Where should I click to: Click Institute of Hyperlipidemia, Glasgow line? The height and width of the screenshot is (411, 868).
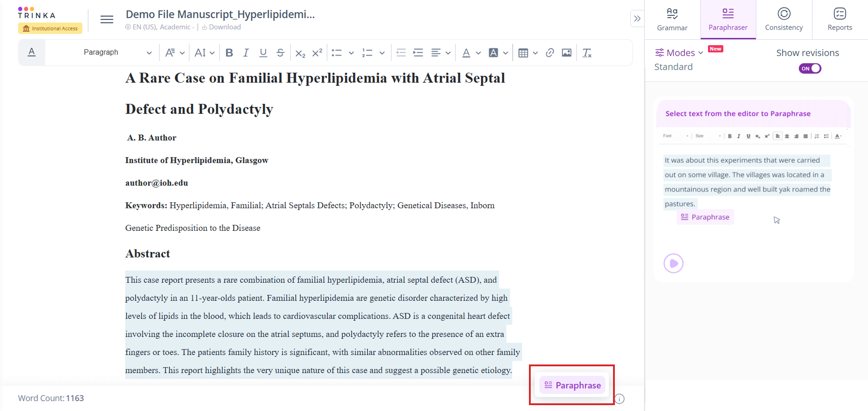[197, 160]
